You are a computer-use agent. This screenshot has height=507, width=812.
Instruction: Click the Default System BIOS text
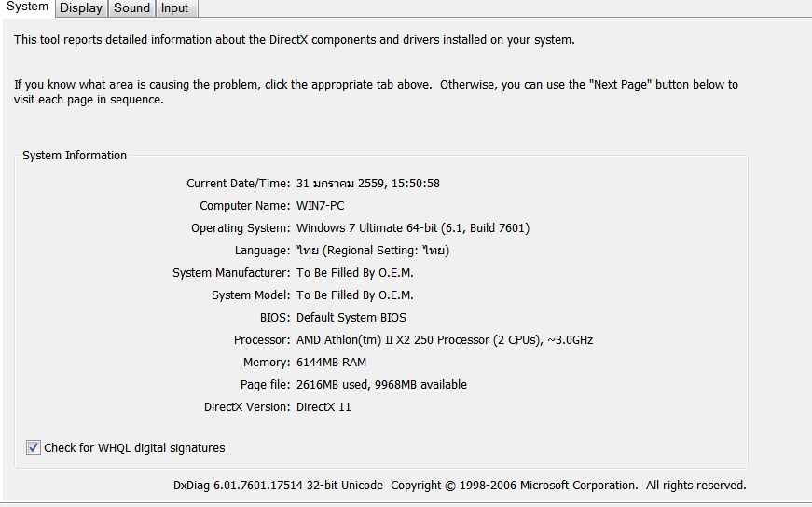pos(351,318)
